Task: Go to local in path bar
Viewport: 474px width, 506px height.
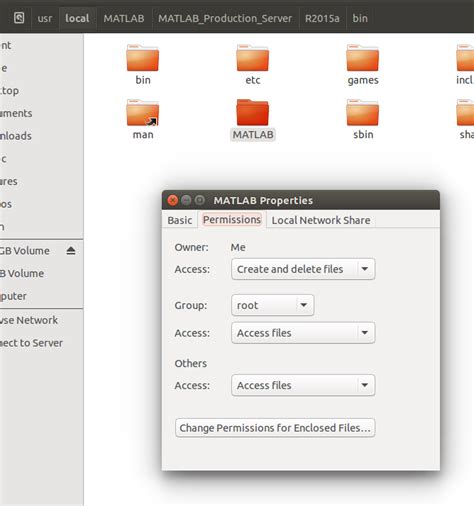Action: click(x=77, y=18)
